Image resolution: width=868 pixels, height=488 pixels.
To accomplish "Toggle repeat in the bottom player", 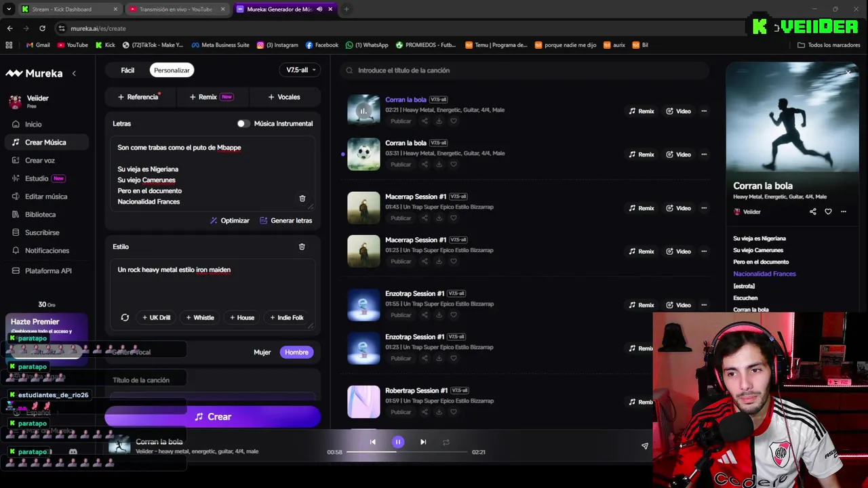I will tap(446, 442).
